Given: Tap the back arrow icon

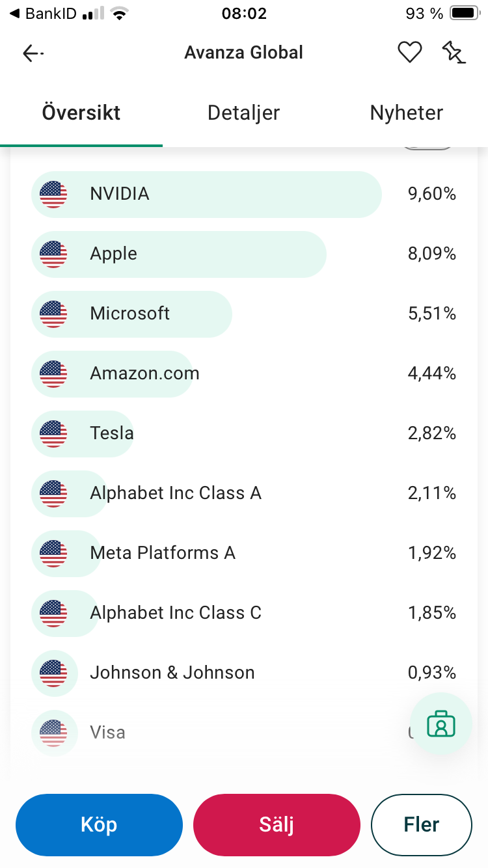Looking at the screenshot, I should point(32,53).
